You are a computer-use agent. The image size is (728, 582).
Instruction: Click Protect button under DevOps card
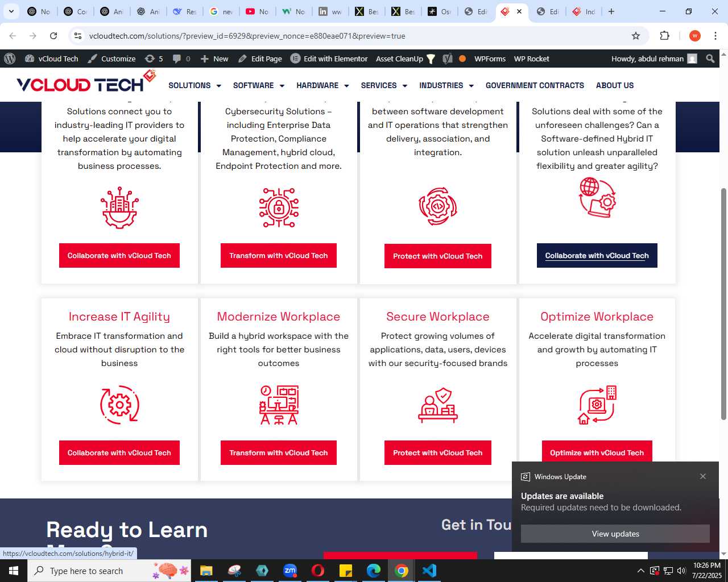[438, 256]
